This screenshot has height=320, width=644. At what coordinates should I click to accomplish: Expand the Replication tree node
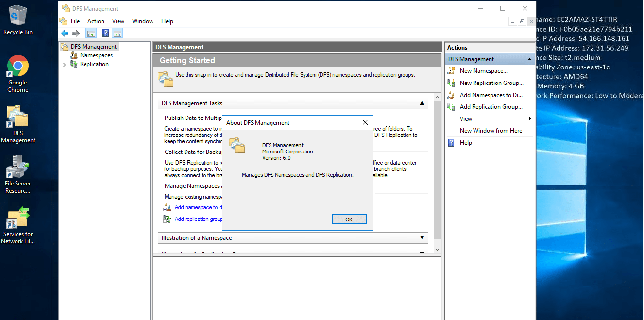[x=64, y=65]
